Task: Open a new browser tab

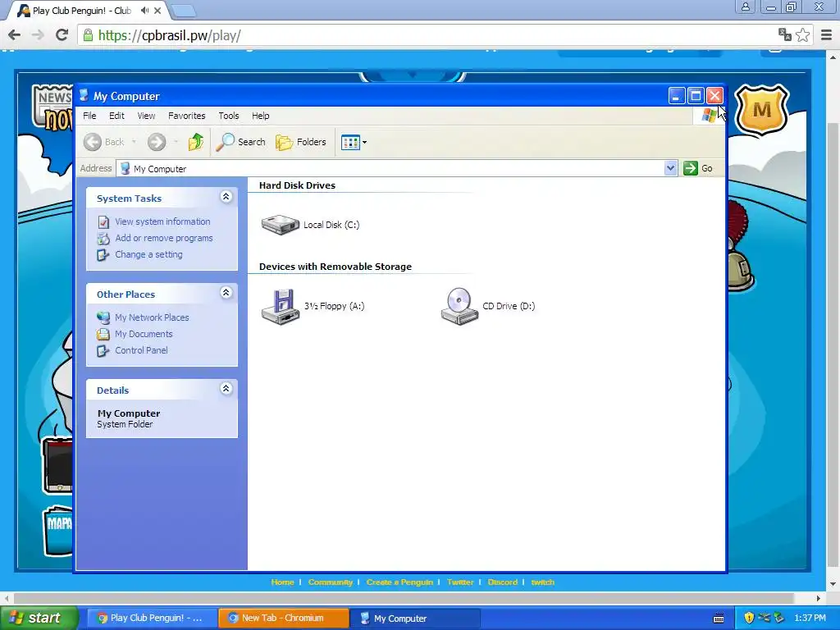Action: [184, 11]
